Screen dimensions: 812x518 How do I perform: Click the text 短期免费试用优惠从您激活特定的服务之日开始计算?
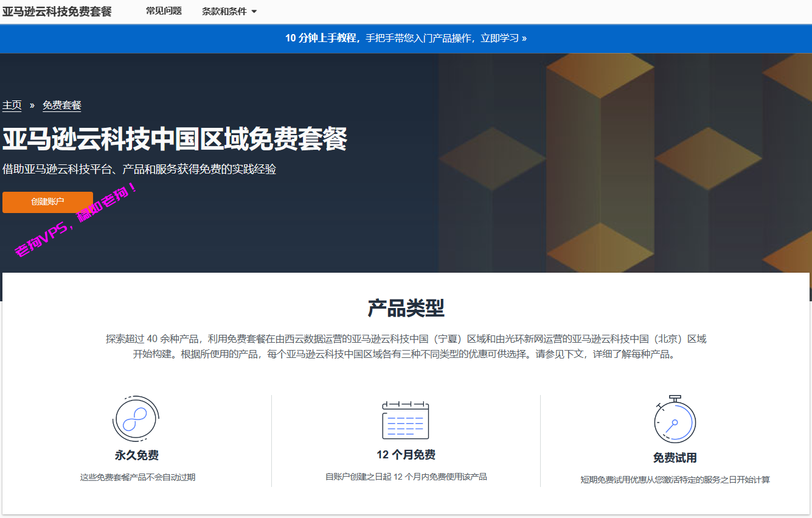[x=675, y=480]
